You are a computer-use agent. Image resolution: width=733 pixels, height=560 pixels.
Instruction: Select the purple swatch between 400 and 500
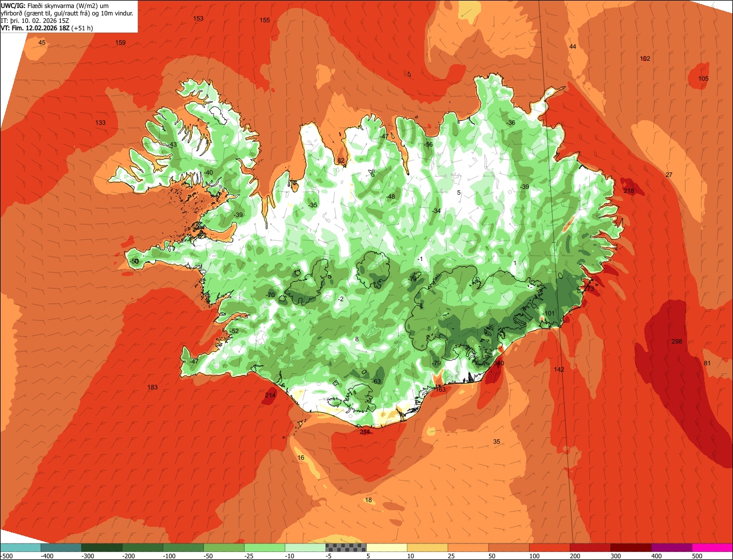tap(671, 547)
